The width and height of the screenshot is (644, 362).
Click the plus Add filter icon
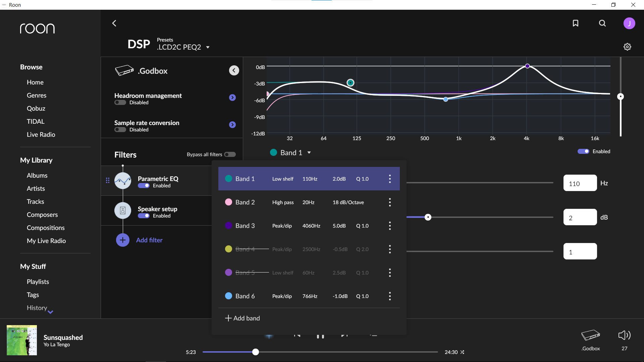pos(123,240)
